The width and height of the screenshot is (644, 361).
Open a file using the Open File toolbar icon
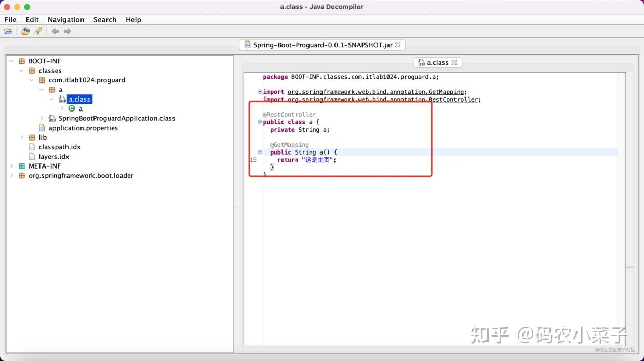pos(8,31)
